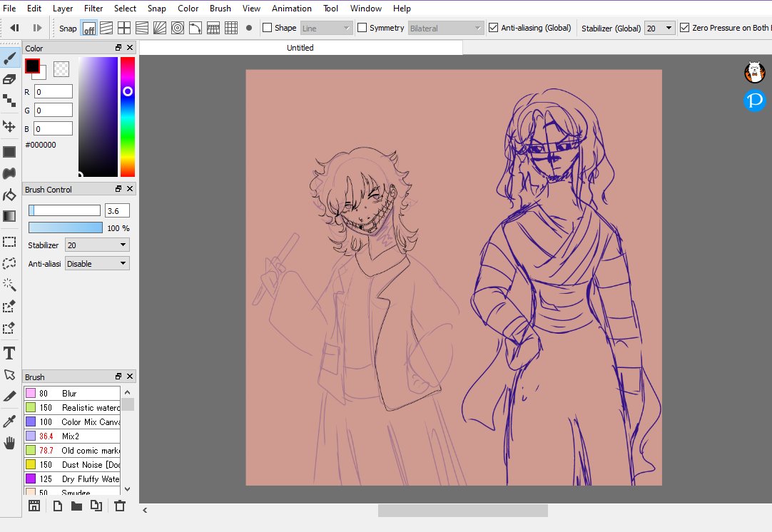
Task: Open the Layer menu
Action: pos(63,9)
